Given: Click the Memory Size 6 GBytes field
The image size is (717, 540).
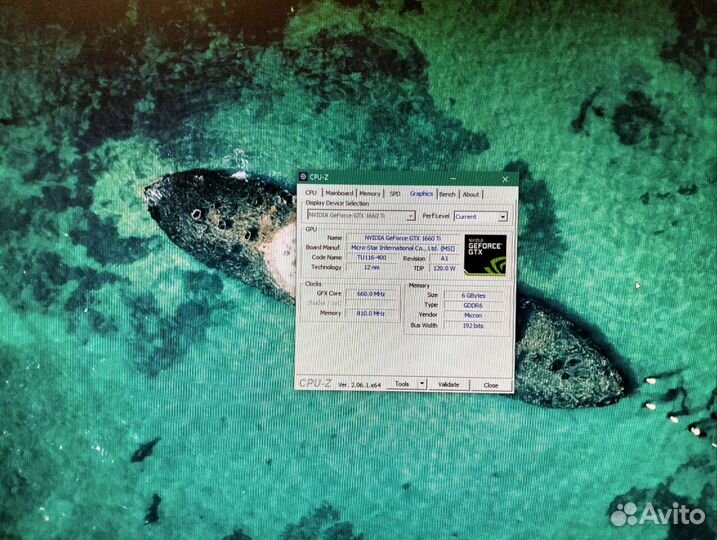Looking at the screenshot, I should tap(475, 295).
